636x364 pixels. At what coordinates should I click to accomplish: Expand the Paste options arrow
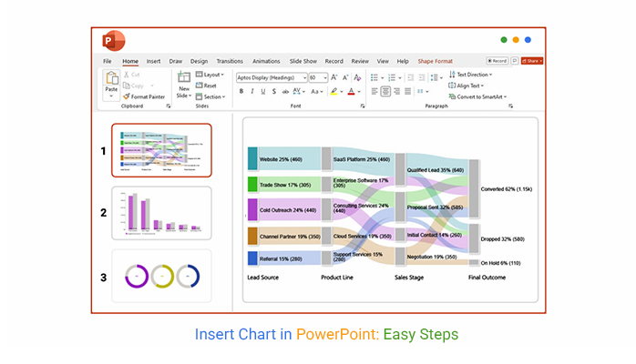pos(111,96)
